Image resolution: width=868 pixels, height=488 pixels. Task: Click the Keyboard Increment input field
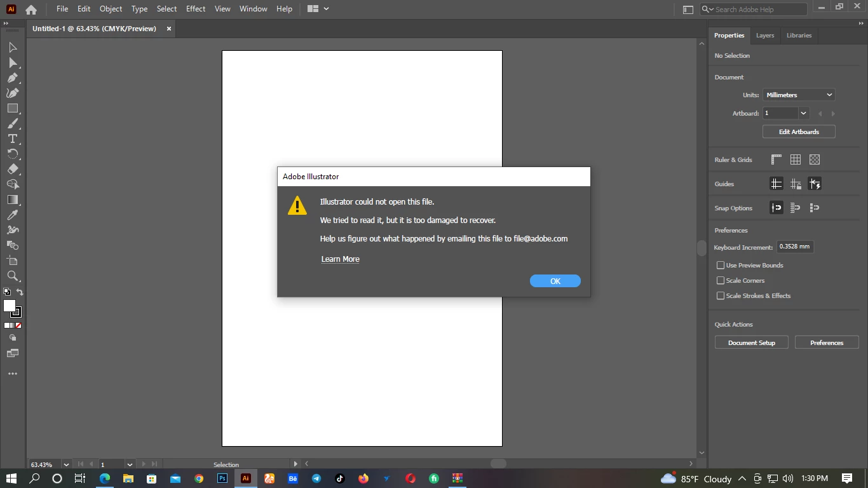click(795, 247)
